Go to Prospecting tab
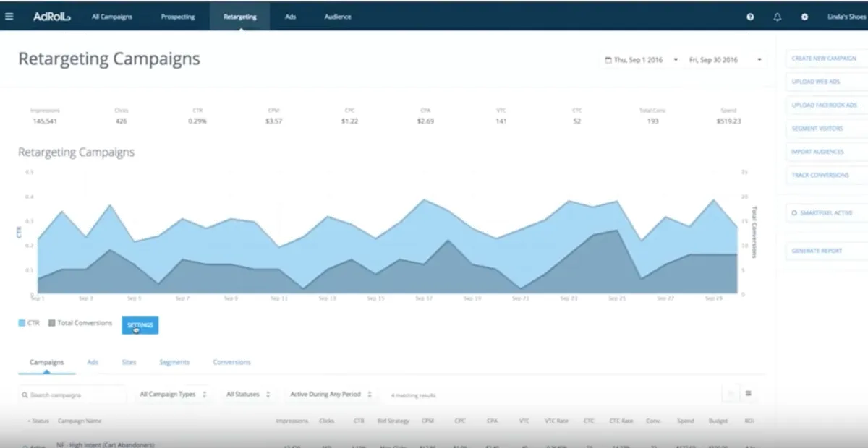 [178, 17]
